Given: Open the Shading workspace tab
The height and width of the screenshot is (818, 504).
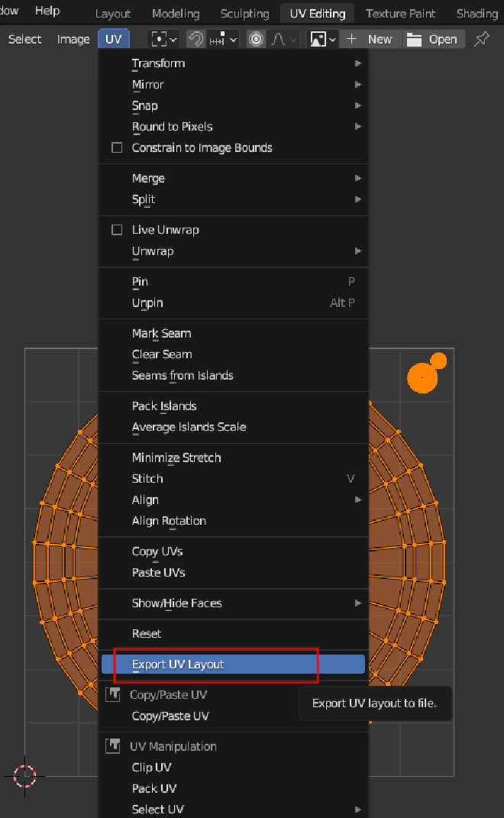Looking at the screenshot, I should tap(477, 13).
